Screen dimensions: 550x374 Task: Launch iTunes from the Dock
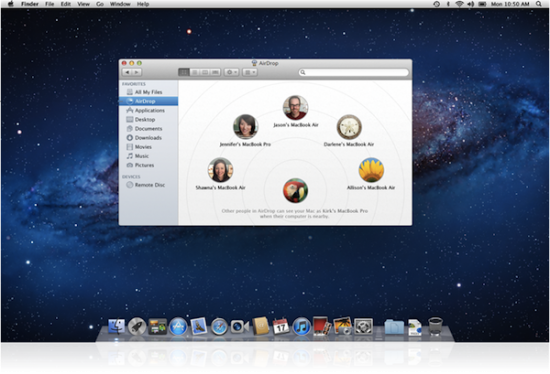302,327
